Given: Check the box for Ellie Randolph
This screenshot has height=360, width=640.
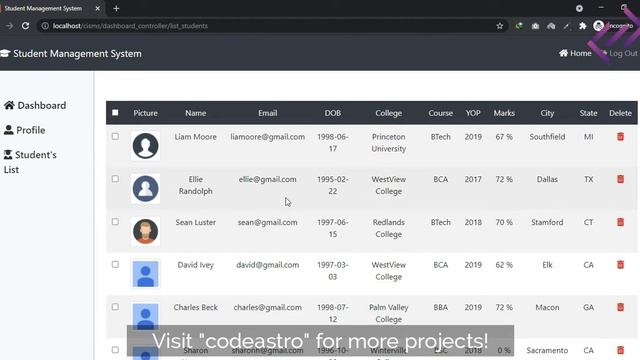Looking at the screenshot, I should tap(115, 179).
